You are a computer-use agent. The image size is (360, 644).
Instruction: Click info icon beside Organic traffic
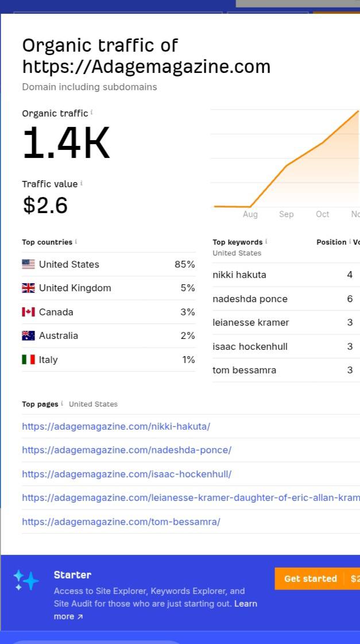92,113
